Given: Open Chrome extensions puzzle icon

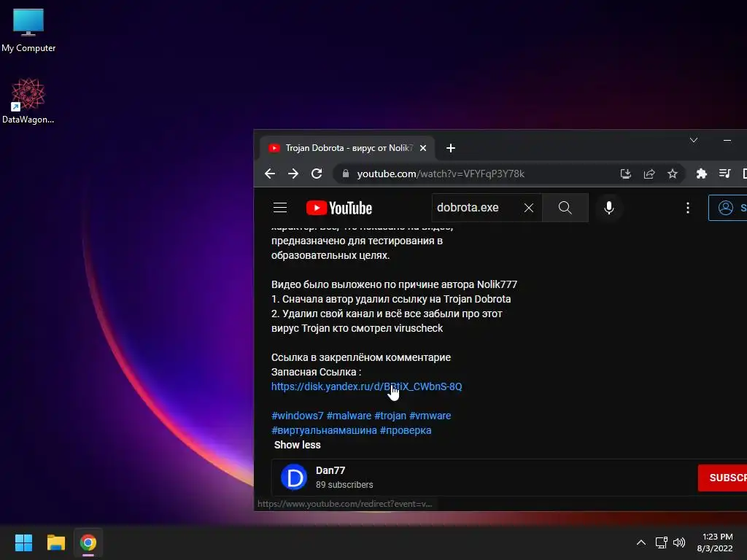Looking at the screenshot, I should click(x=701, y=174).
